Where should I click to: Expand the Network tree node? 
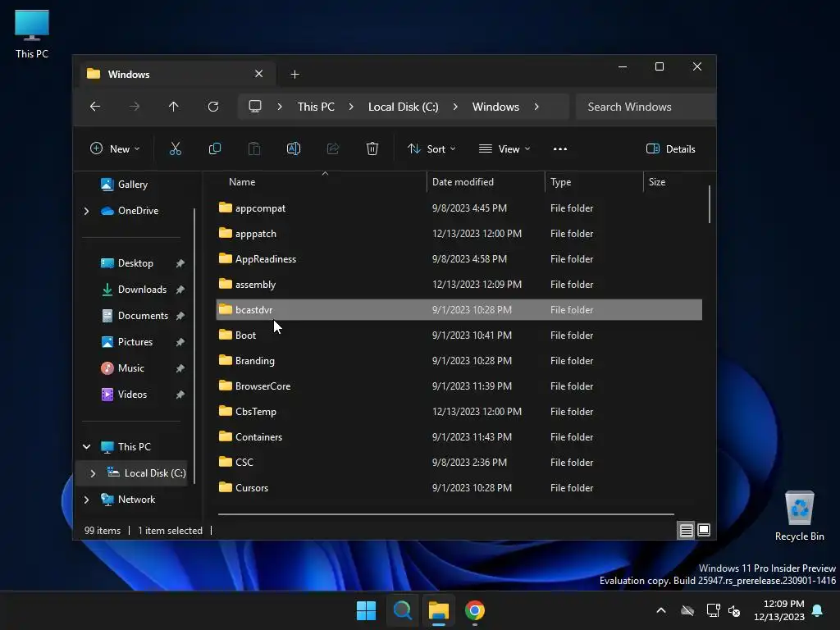click(87, 500)
